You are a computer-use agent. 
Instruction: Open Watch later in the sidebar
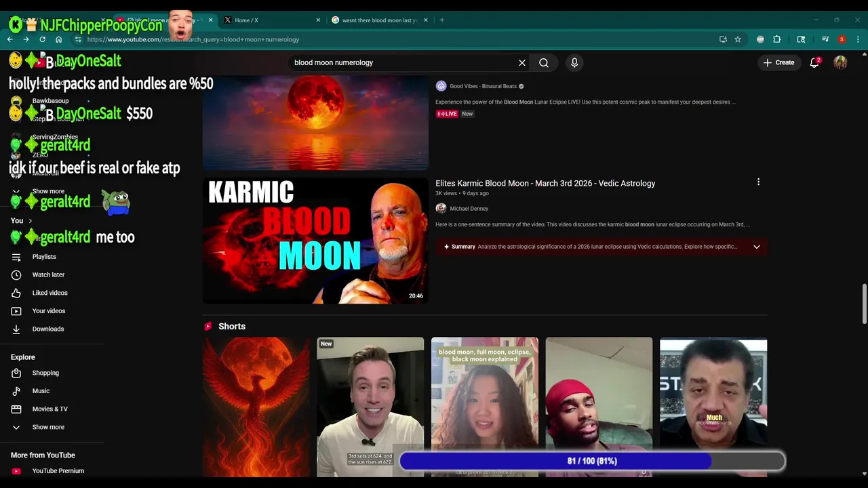point(48,274)
